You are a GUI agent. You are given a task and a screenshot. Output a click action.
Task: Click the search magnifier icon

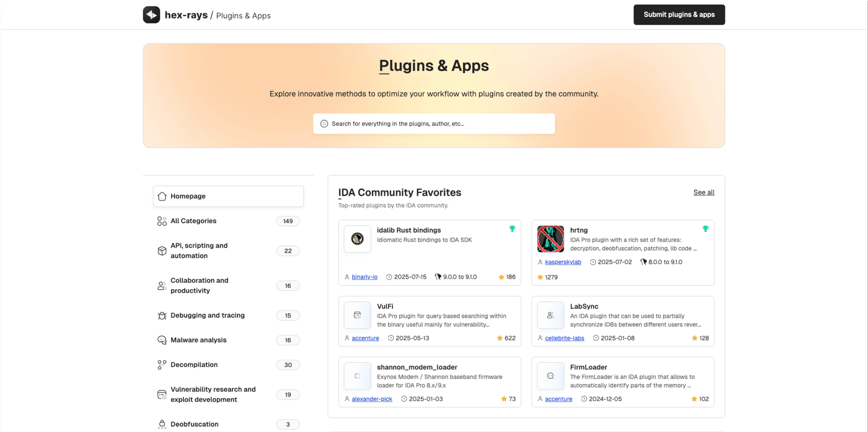pyautogui.click(x=324, y=124)
